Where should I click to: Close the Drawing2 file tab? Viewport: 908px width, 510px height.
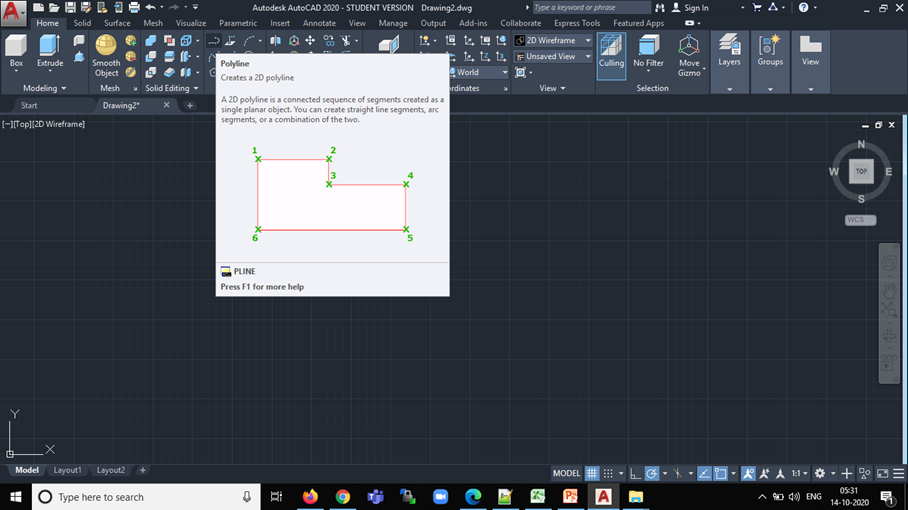(167, 105)
